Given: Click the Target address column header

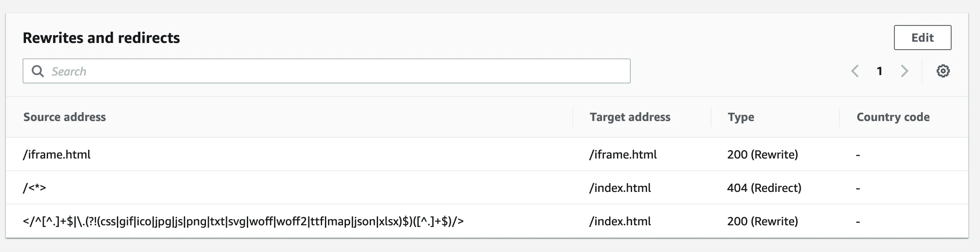Looking at the screenshot, I should click(x=630, y=117).
